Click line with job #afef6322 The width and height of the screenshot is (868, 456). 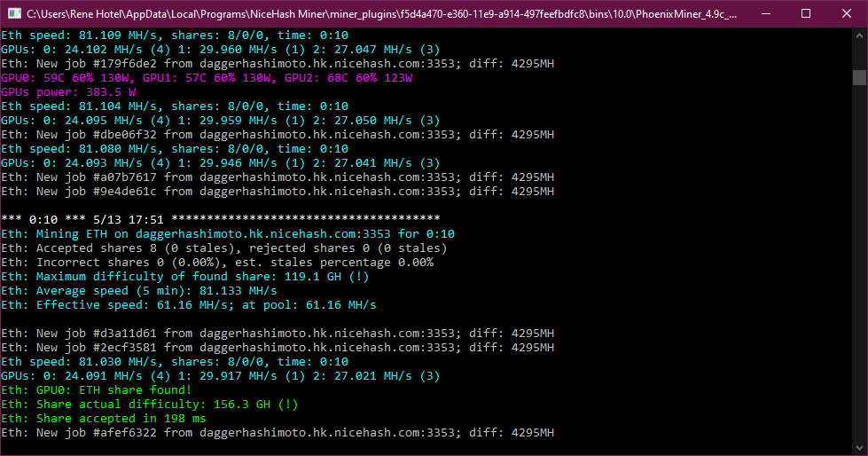[x=278, y=433]
